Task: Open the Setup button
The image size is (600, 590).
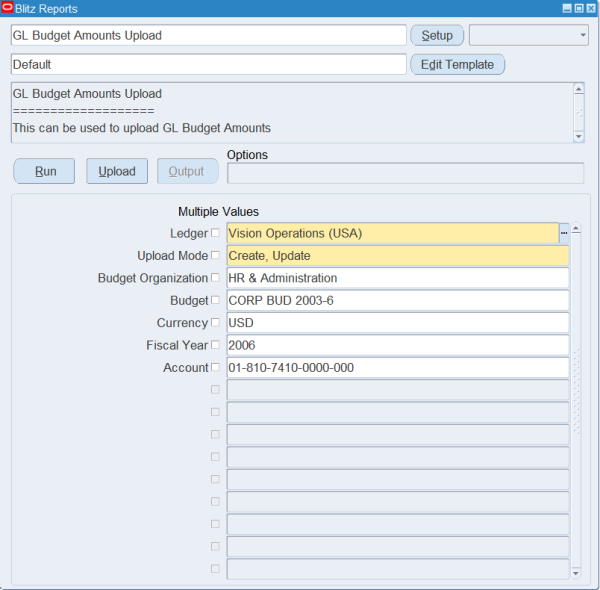Action: pos(437,35)
